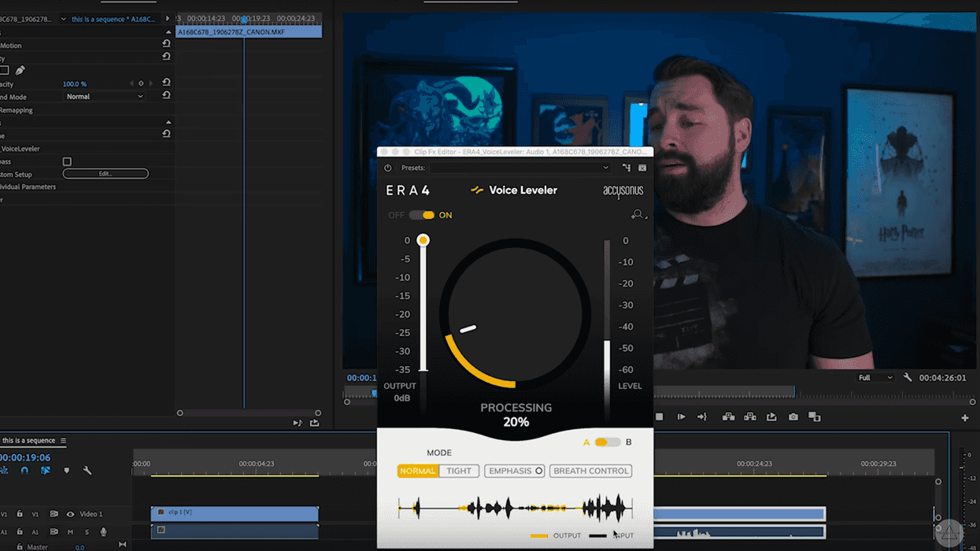Toggle the plugin power button in Clip Fx Editor
The height and width of the screenshot is (551, 980).
388,168
